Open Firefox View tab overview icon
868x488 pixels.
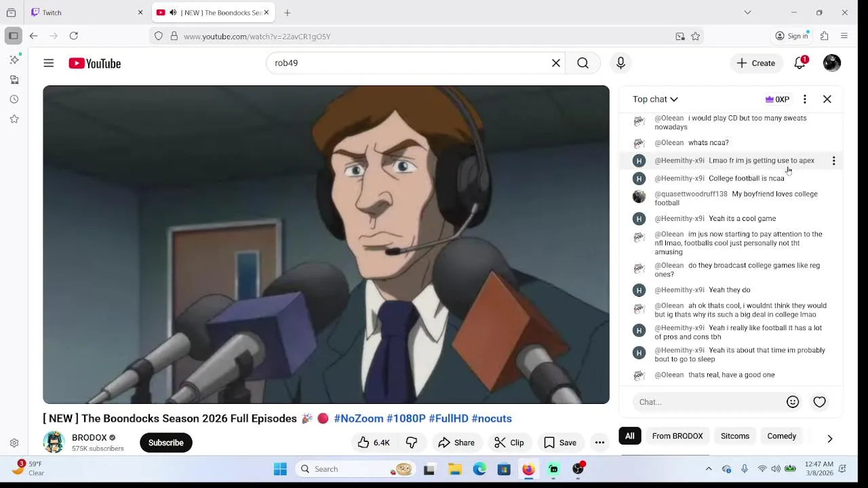point(11,12)
